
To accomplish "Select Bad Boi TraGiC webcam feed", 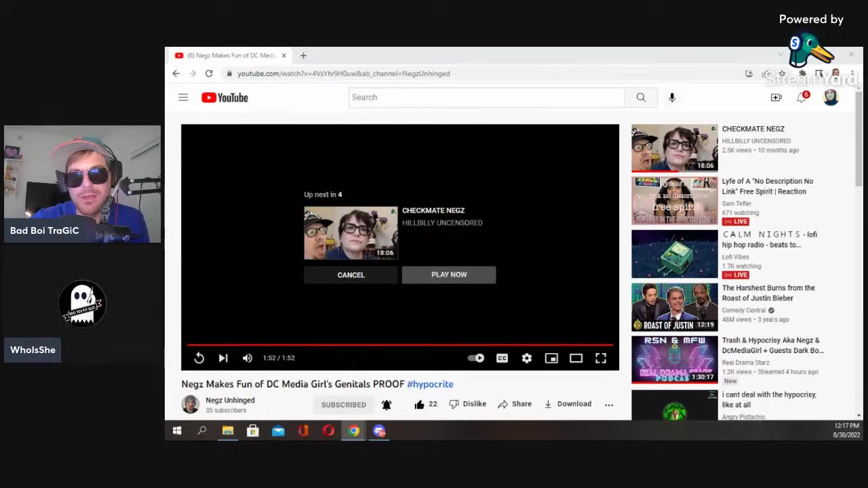I will (x=82, y=184).
